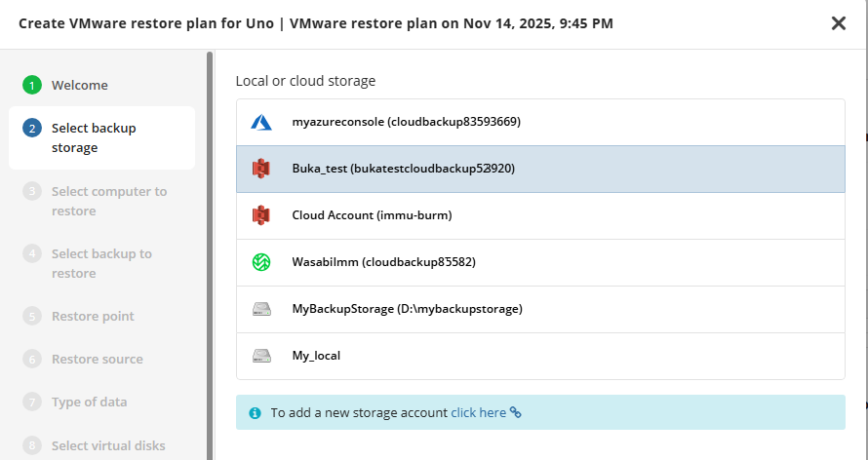Go to the Welcome step
This screenshot has height=460, width=868.
coord(80,85)
